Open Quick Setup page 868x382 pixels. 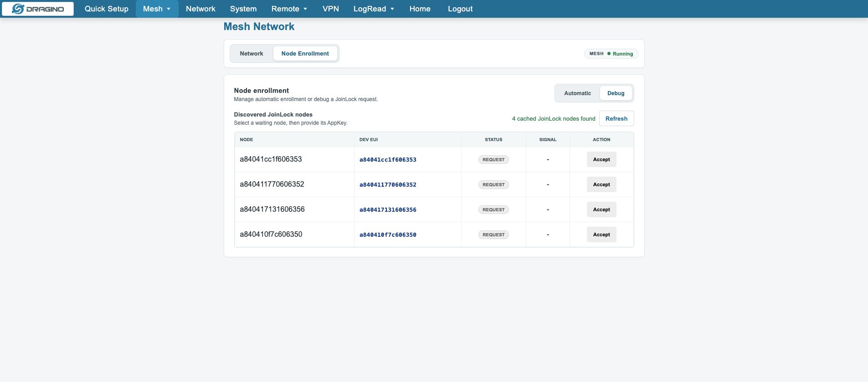pyautogui.click(x=107, y=9)
